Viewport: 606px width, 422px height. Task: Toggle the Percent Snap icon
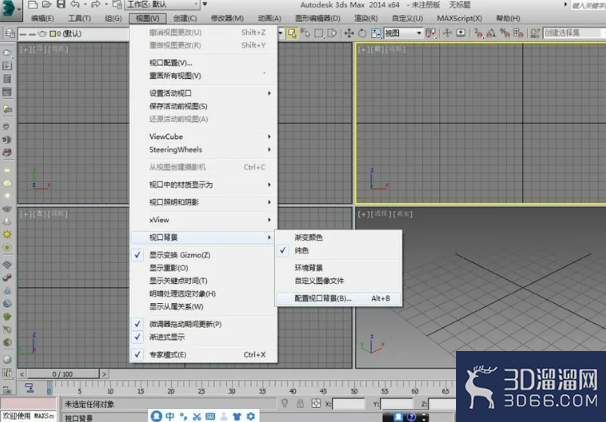click(505, 33)
